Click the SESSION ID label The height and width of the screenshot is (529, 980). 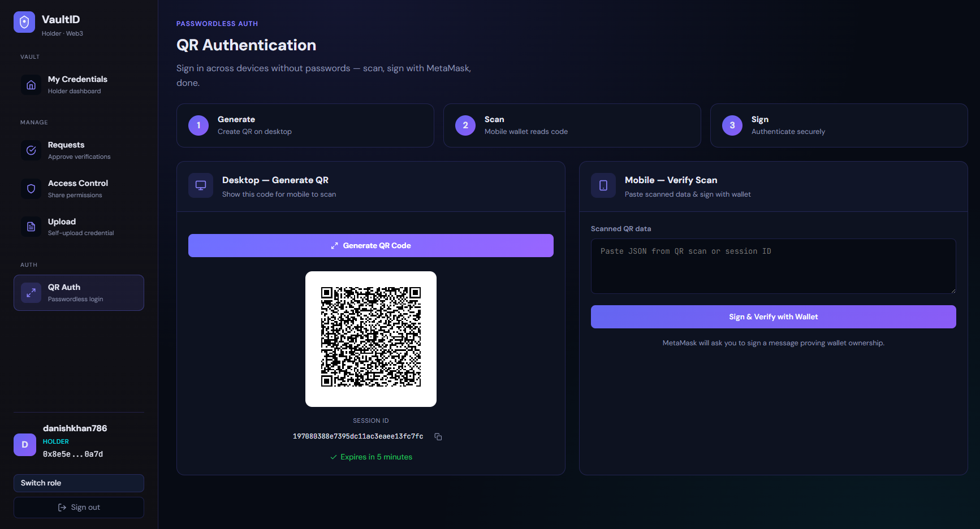coord(371,421)
